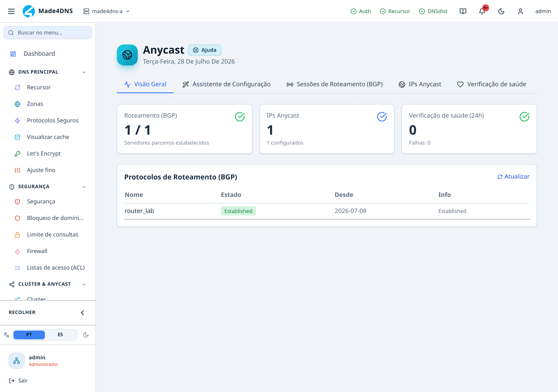Click the Recursor status indicator in header
The image size is (558, 392).
click(x=395, y=11)
